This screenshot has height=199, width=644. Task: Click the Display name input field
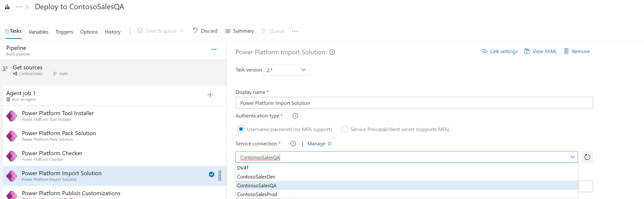click(x=414, y=103)
